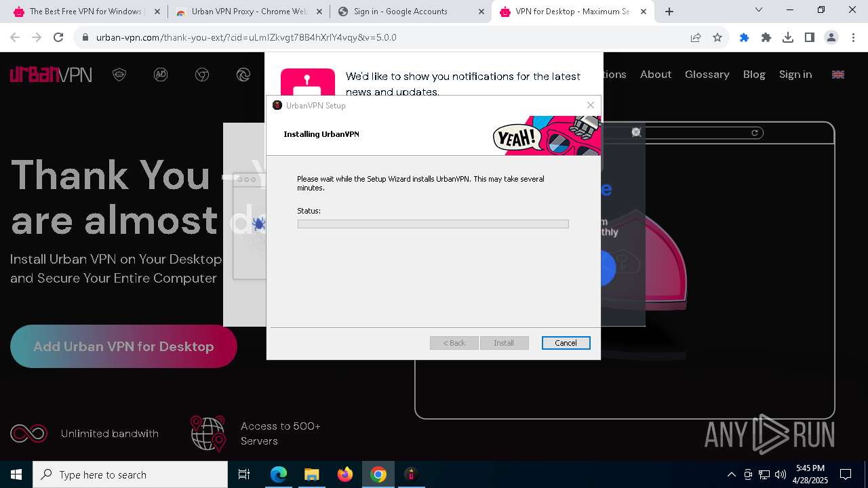Open Chrome downloads
This screenshot has height=488, width=868.
(x=788, y=37)
